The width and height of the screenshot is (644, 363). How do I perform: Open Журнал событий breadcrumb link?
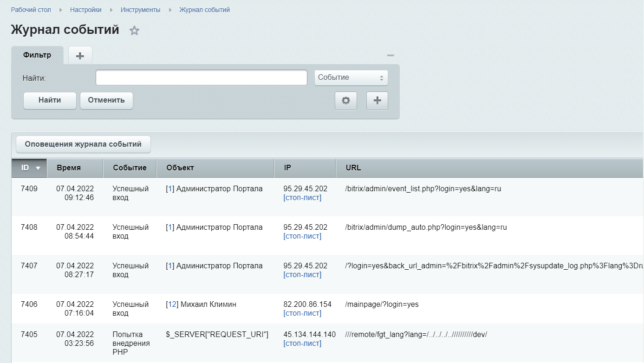coord(205,10)
